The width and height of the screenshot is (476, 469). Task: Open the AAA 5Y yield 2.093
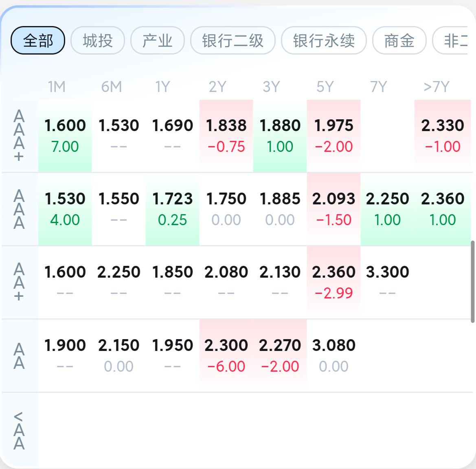[x=333, y=208]
